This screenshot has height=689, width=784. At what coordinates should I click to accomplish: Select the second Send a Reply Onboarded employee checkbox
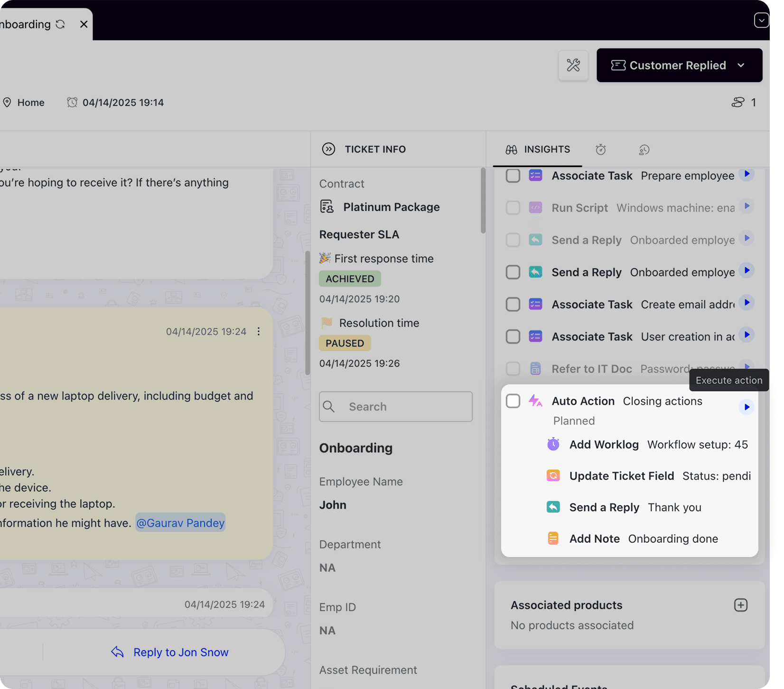click(513, 272)
